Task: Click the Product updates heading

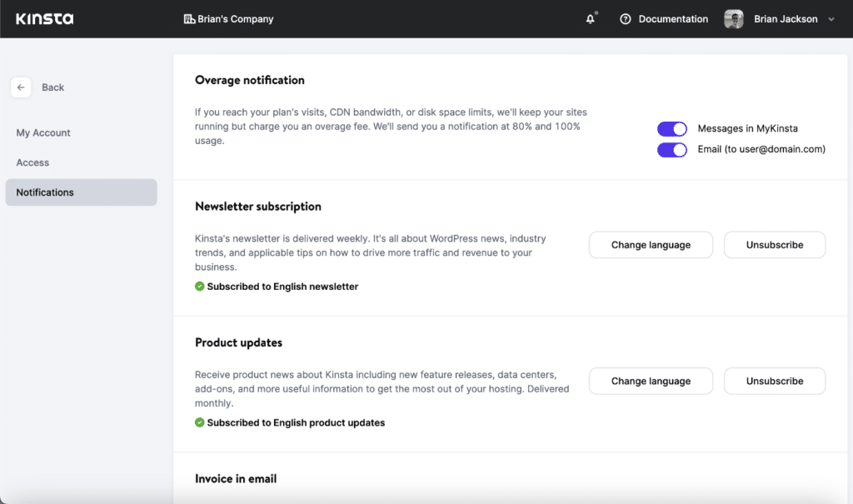Action: point(238,342)
